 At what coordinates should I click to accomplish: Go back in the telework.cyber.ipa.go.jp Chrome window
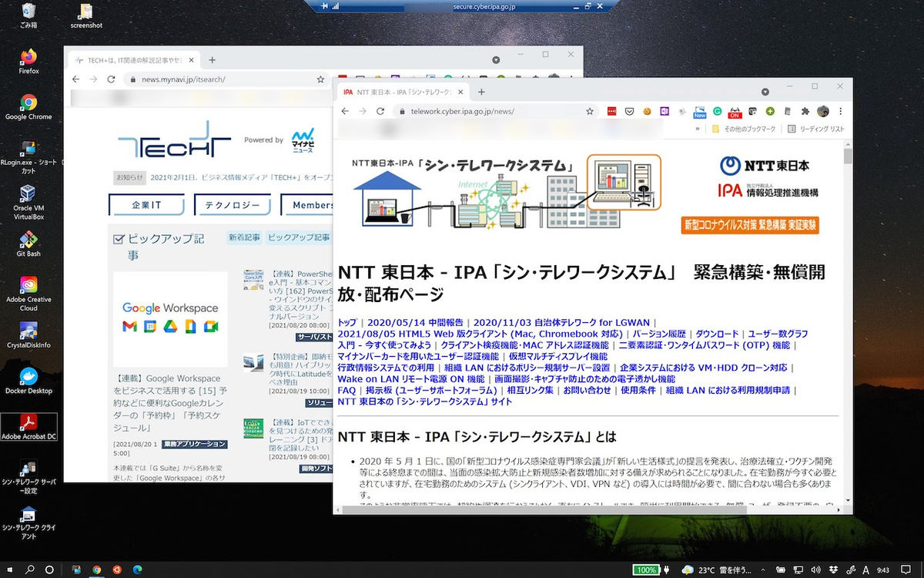tap(345, 111)
